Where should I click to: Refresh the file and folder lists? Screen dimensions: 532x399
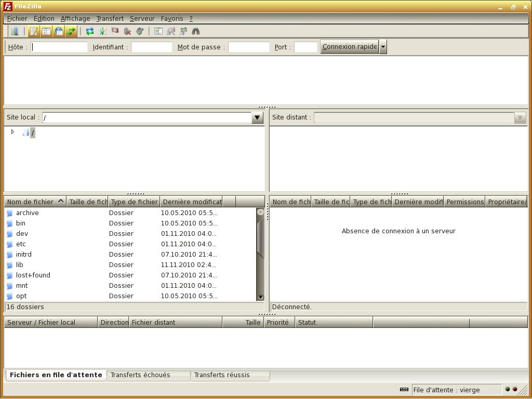(89, 31)
